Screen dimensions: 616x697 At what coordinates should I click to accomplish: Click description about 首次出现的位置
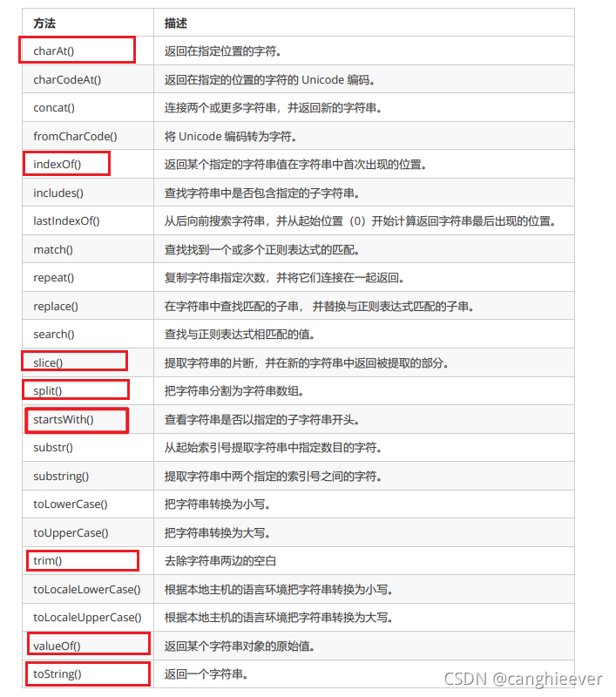pos(295,165)
